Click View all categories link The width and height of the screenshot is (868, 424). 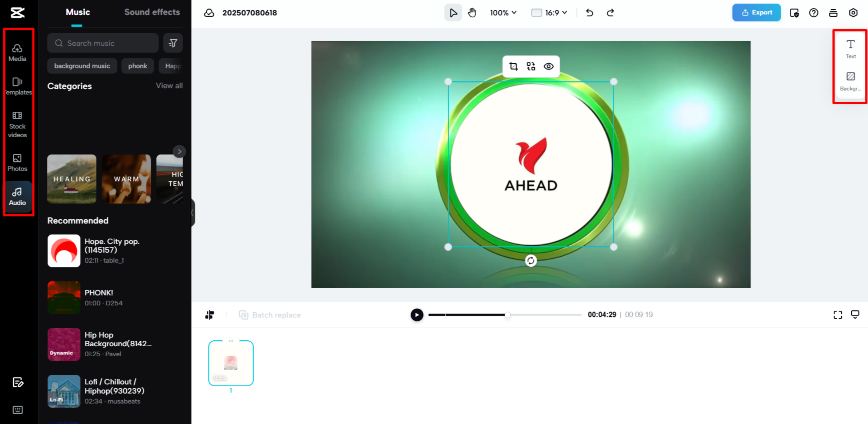click(x=169, y=85)
